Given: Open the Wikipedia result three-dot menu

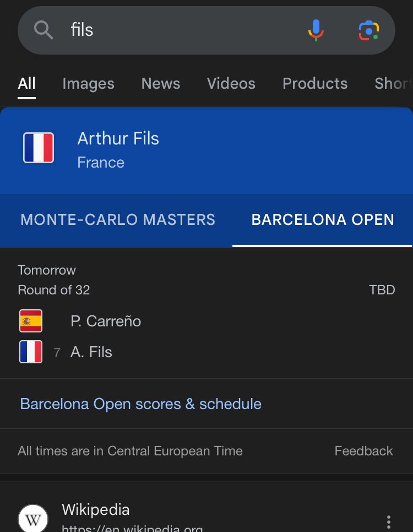Looking at the screenshot, I should click(x=389, y=522).
